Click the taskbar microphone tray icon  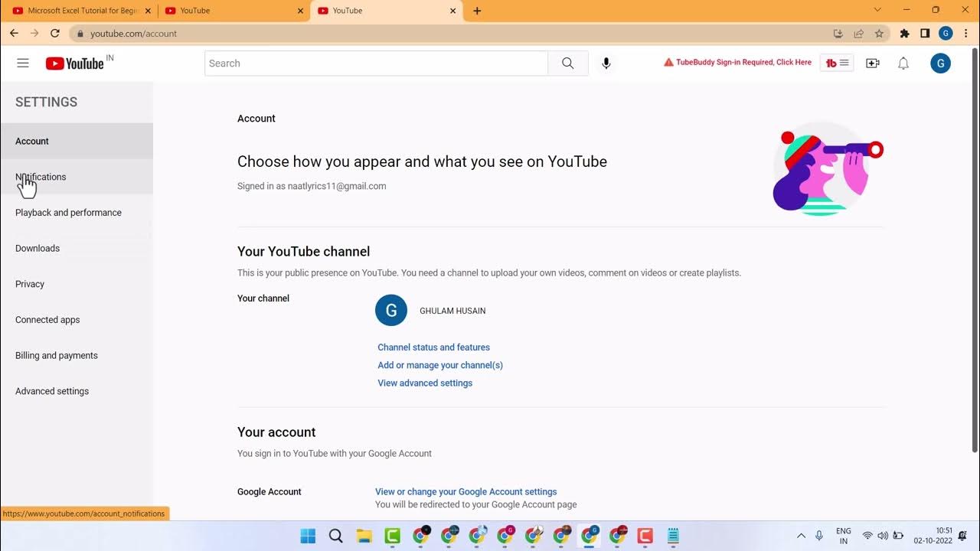pos(819,536)
